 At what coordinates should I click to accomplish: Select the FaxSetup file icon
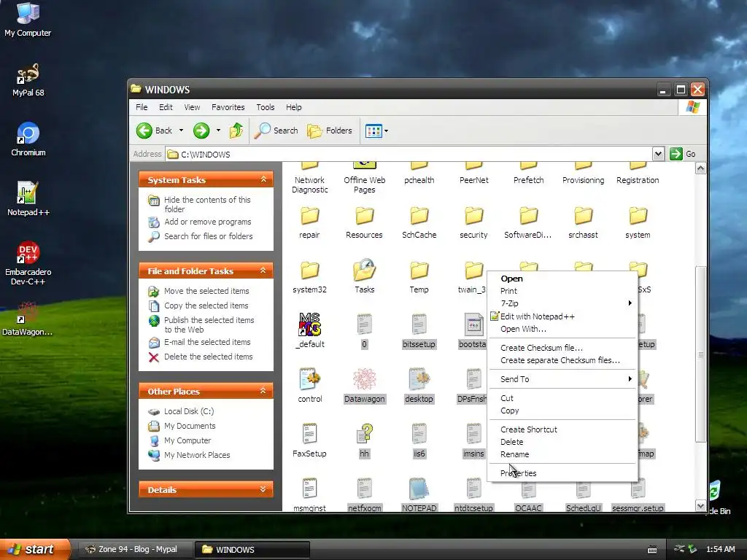(x=309, y=441)
